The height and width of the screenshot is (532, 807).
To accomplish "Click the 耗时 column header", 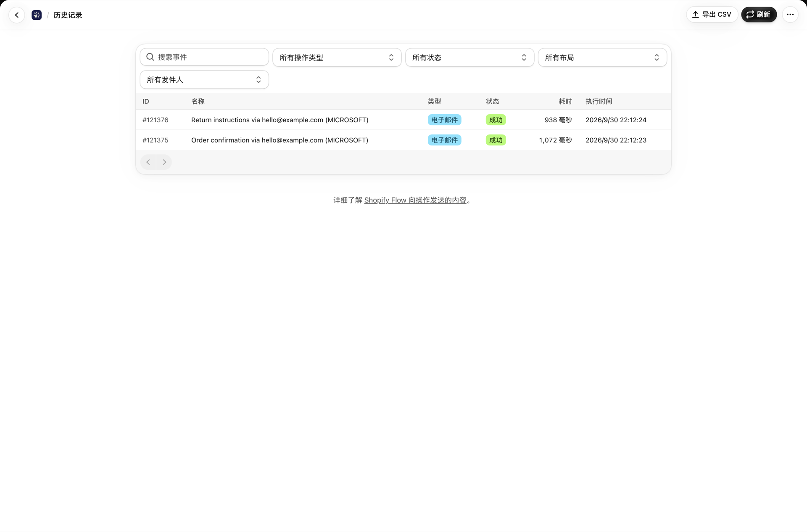I will [565, 102].
